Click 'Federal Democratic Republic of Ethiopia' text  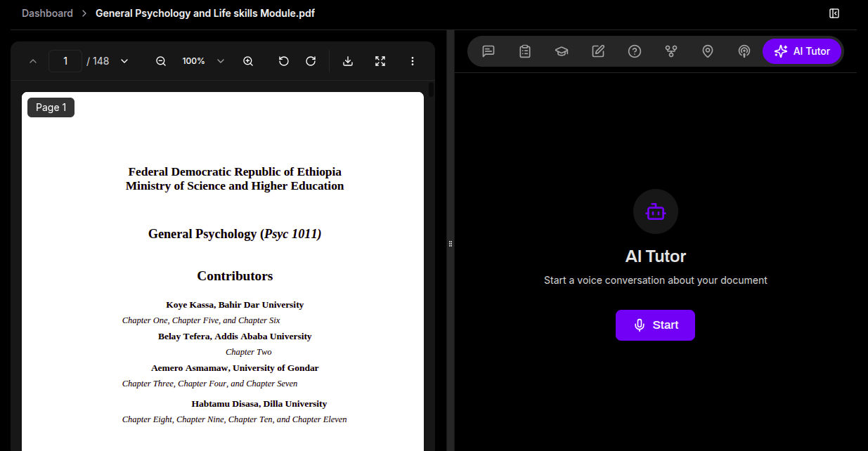[x=235, y=171]
